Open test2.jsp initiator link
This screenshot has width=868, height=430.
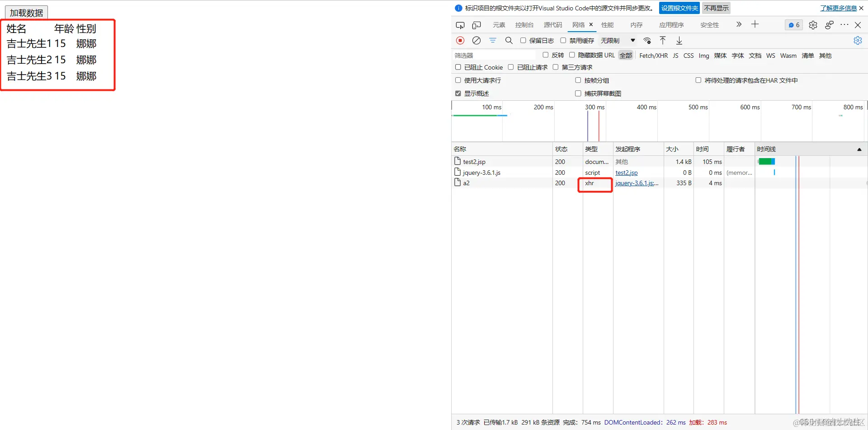pos(627,173)
